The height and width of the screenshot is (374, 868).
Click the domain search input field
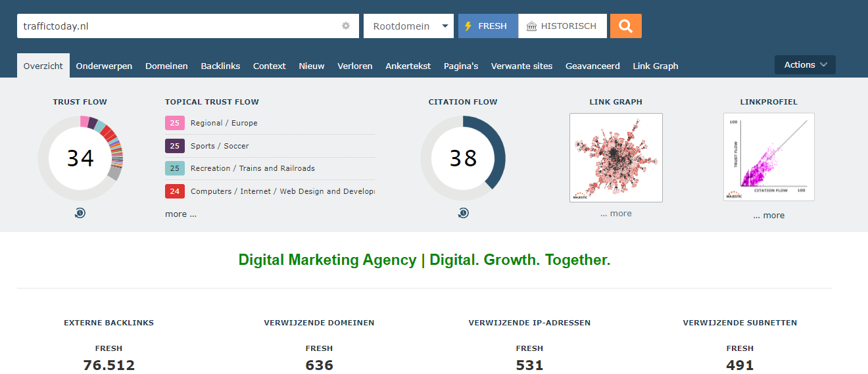188,26
